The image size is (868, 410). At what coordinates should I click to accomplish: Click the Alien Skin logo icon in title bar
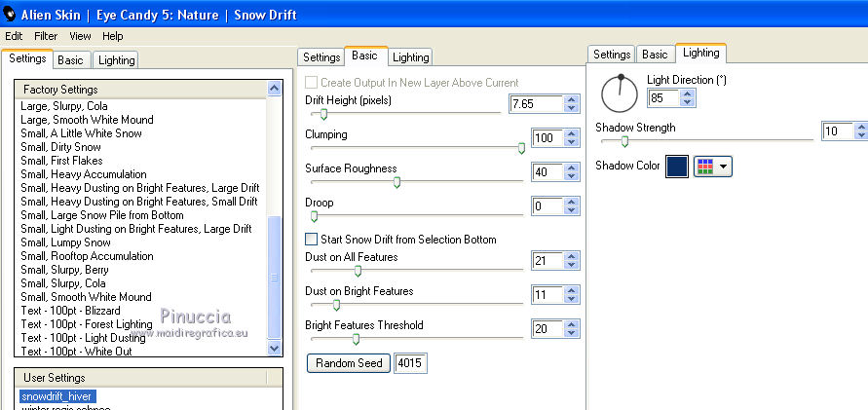(x=10, y=14)
